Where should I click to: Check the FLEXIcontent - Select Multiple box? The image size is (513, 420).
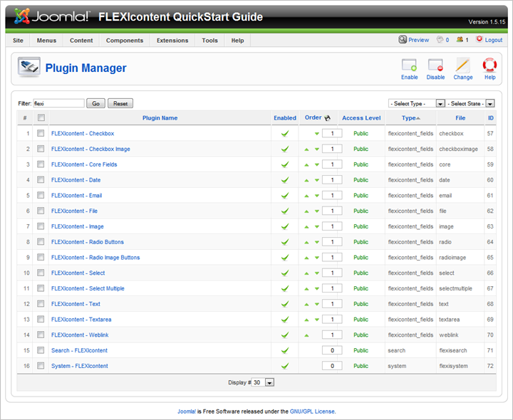tap(41, 288)
